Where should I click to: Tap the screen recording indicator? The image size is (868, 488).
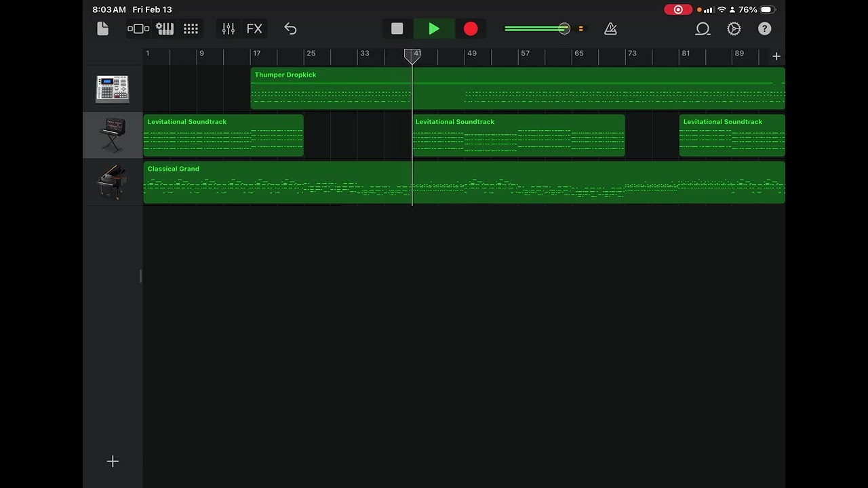(678, 9)
